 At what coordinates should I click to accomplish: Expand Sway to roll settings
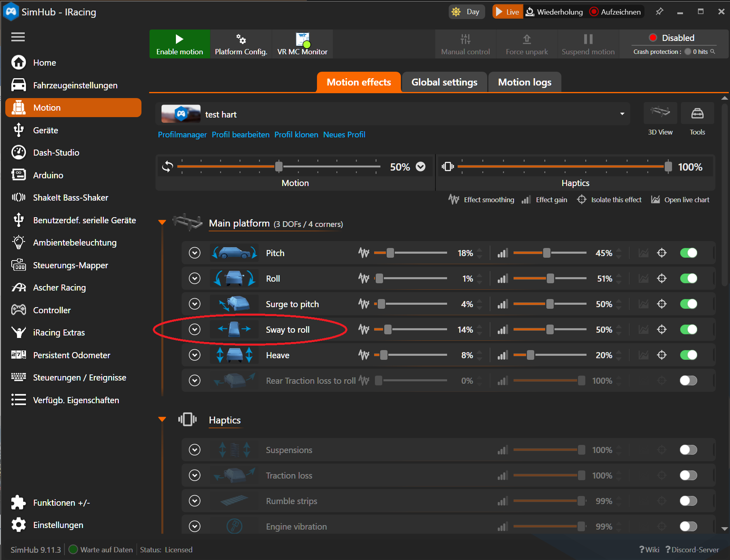195,329
